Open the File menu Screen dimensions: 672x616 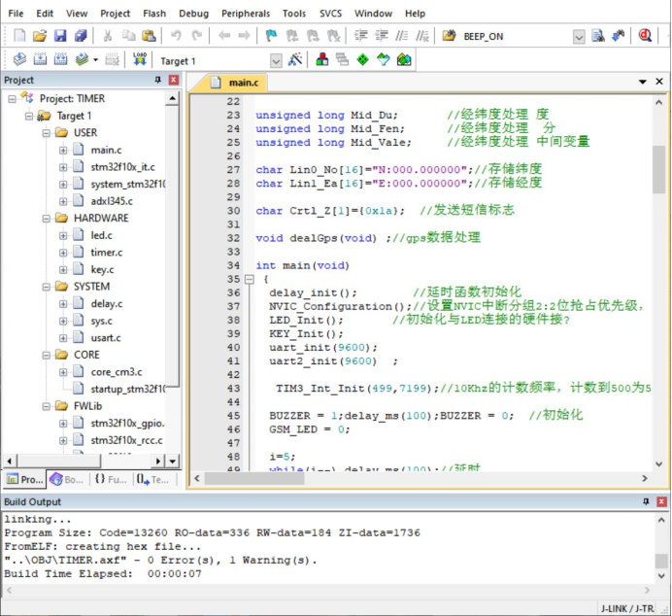tap(16, 14)
